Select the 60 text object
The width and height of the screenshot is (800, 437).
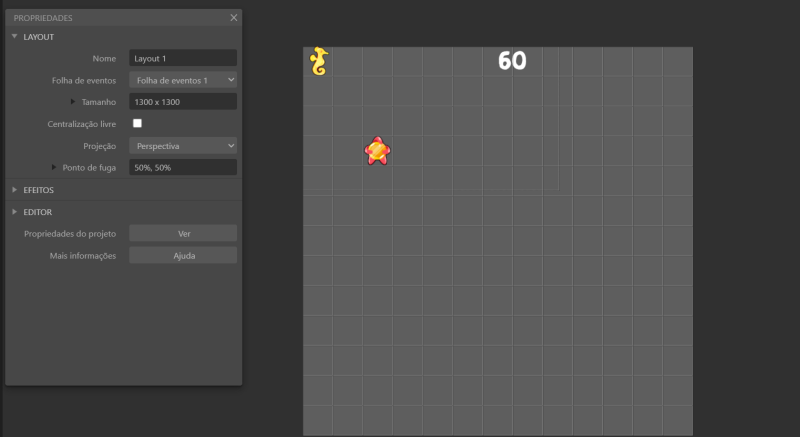coord(512,61)
